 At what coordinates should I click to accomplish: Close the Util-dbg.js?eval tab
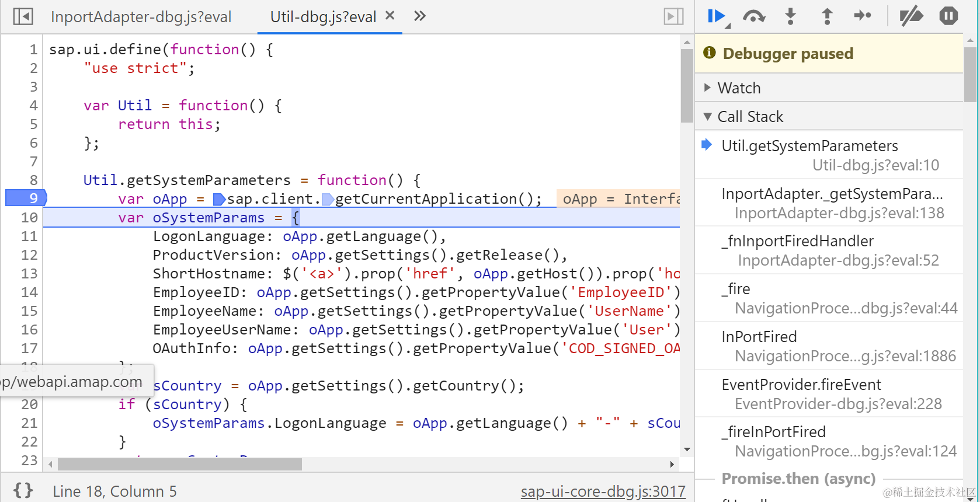coord(390,16)
